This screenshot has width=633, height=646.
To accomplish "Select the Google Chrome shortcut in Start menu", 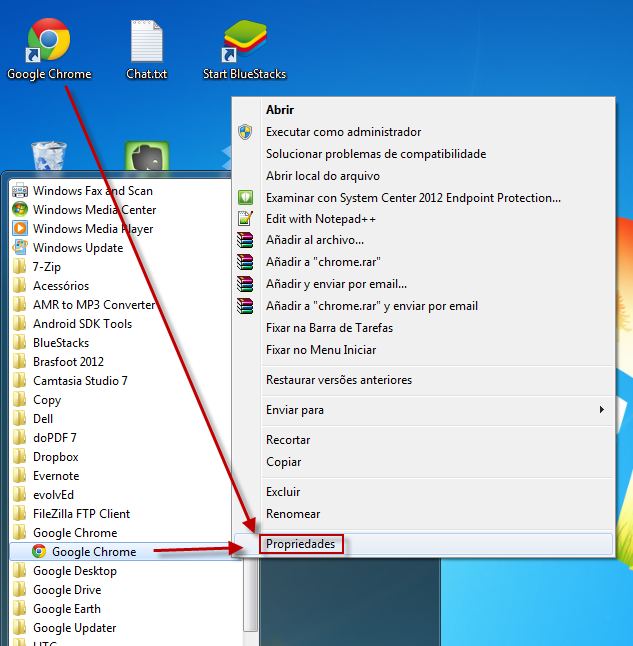I will click(x=93, y=552).
